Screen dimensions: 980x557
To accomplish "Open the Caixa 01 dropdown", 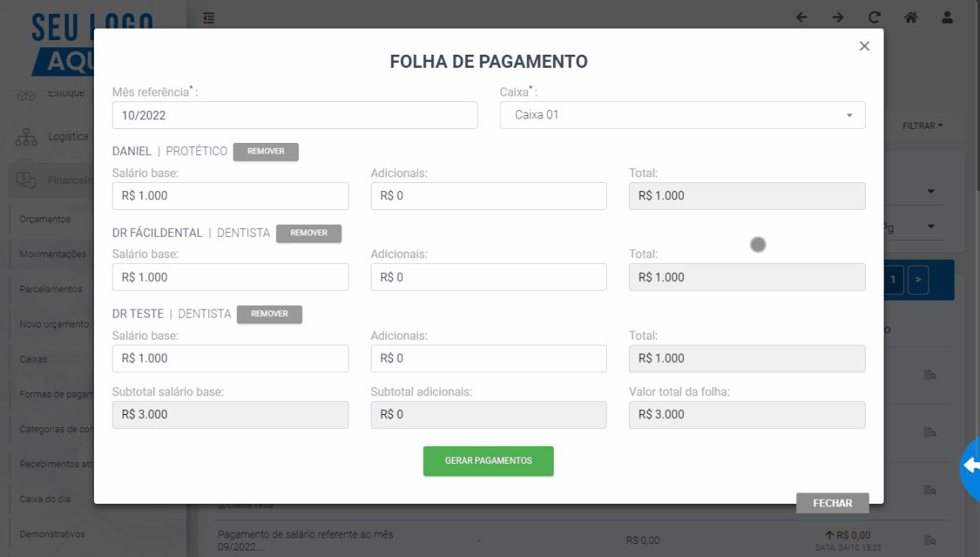I will pyautogui.click(x=682, y=115).
